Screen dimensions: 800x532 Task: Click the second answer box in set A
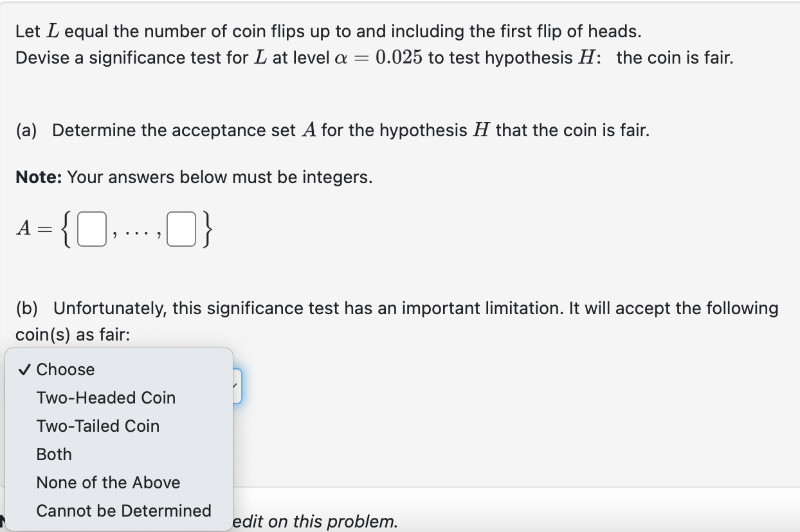point(182,229)
